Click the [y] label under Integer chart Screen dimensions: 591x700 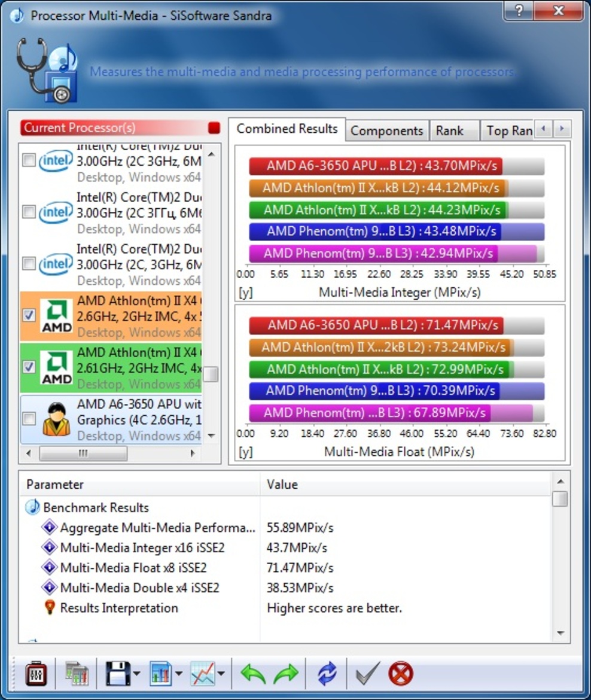pyautogui.click(x=245, y=293)
